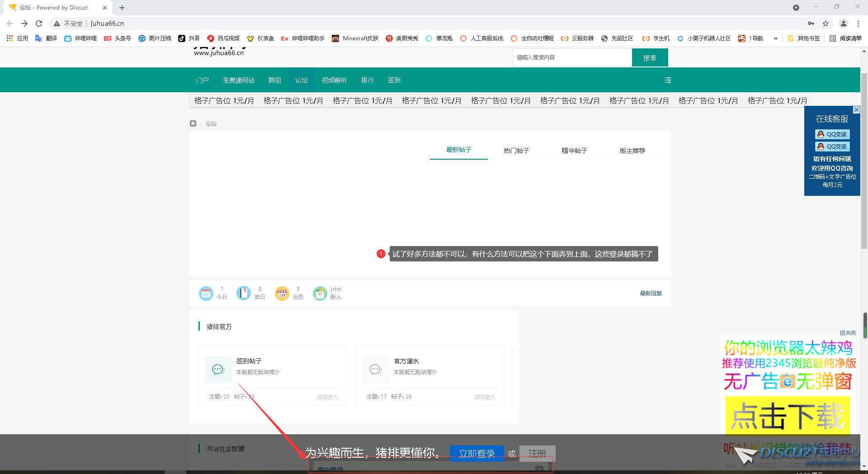Click the 官方灌水 forum chat icon
Image resolution: width=868 pixels, height=474 pixels.
pos(375,370)
